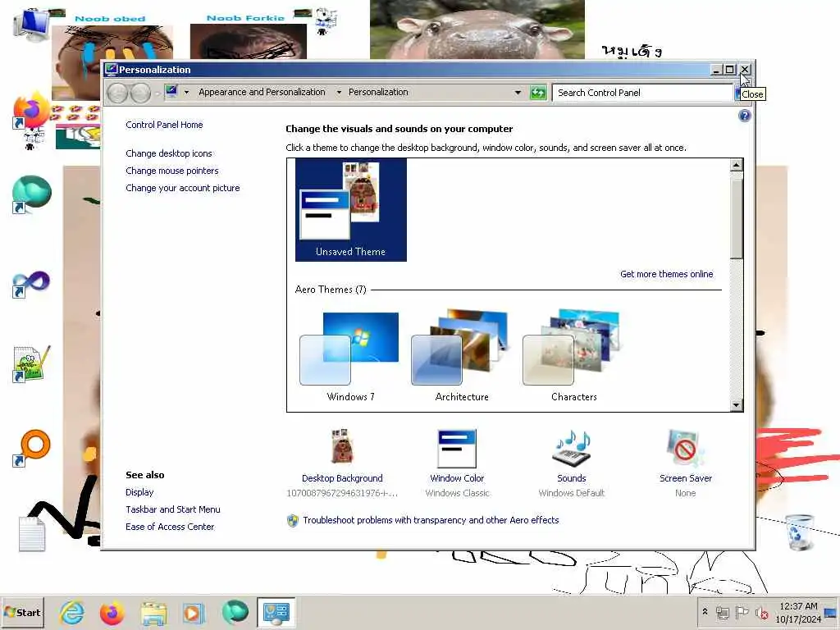This screenshot has width=840, height=630.
Task: Click the volume speaker tray icon
Action: pos(761,612)
